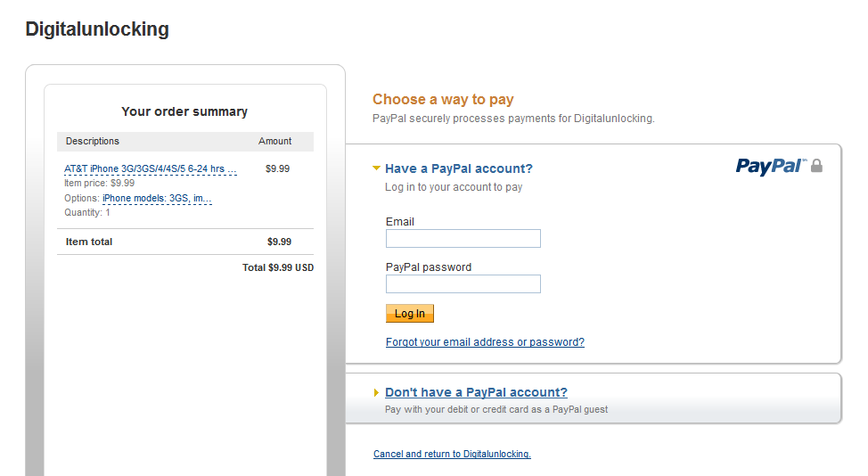Click the Descriptions column header
This screenshot has height=476, width=868.
(x=93, y=141)
